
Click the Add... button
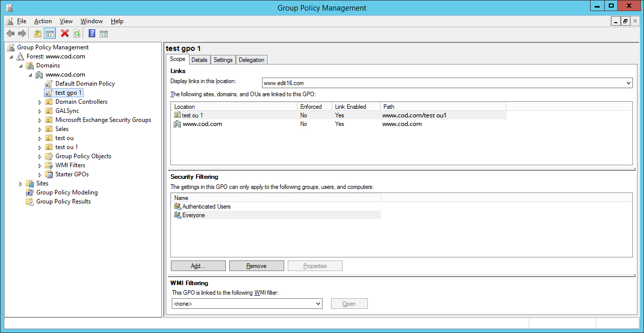click(198, 266)
